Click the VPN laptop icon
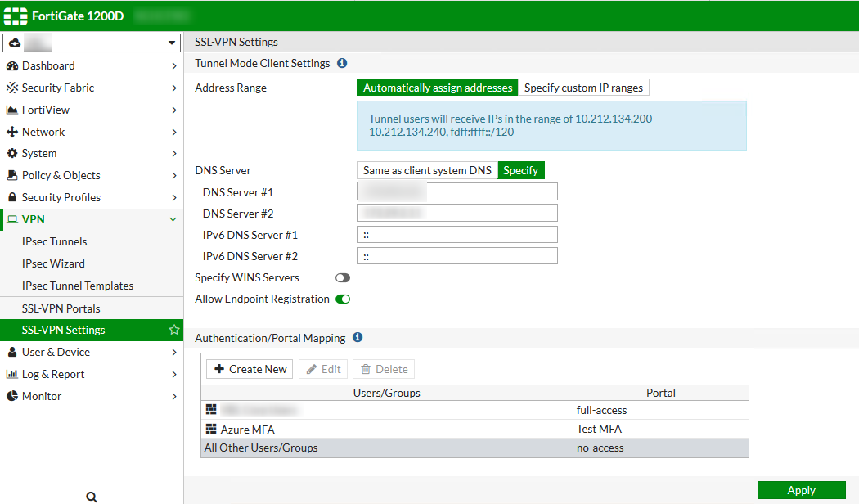 point(12,219)
